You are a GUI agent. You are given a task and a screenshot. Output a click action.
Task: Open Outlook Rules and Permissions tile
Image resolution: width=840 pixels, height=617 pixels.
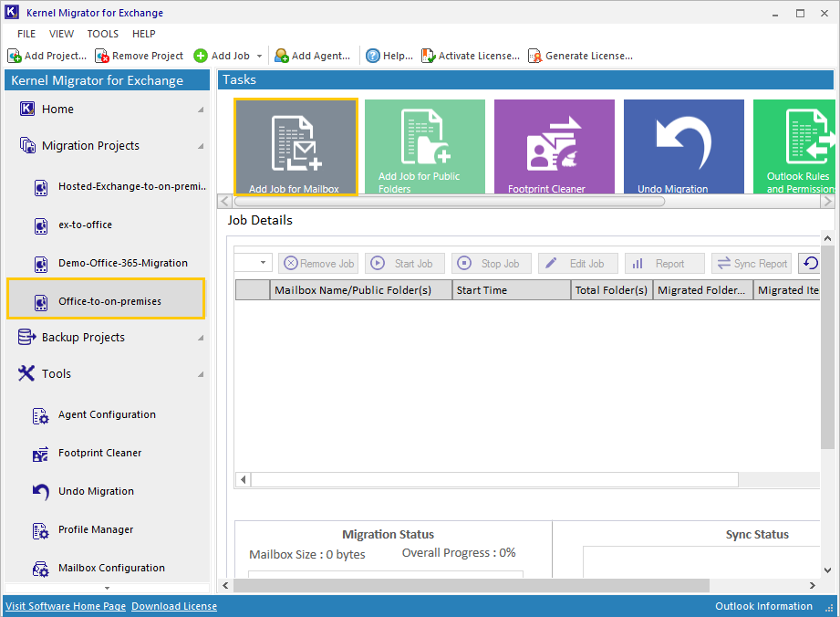(793, 146)
